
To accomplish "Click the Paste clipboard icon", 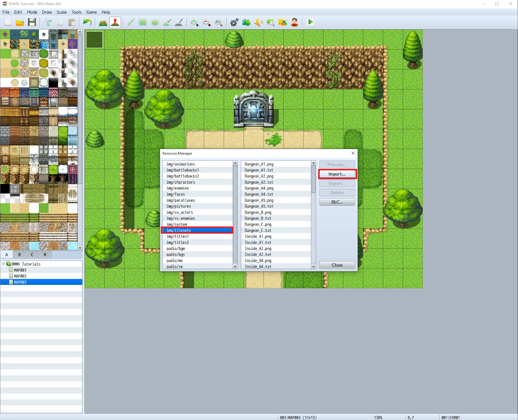I will [x=72, y=22].
